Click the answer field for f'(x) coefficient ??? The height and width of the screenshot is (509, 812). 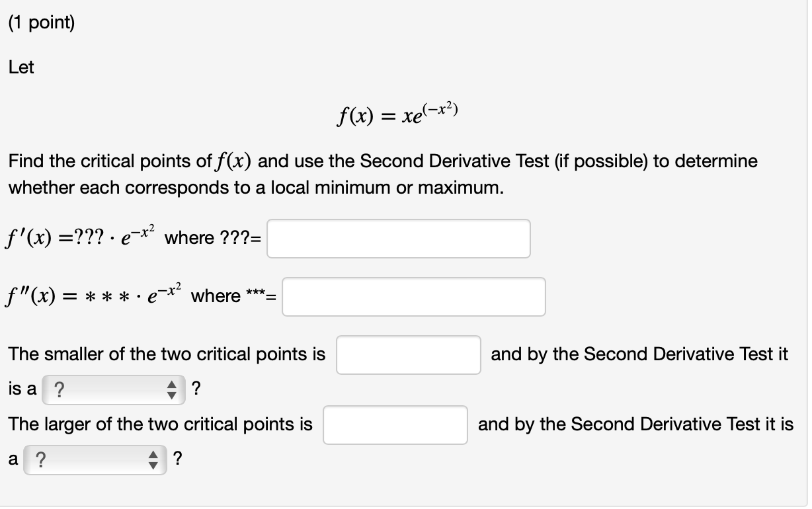tap(398, 239)
